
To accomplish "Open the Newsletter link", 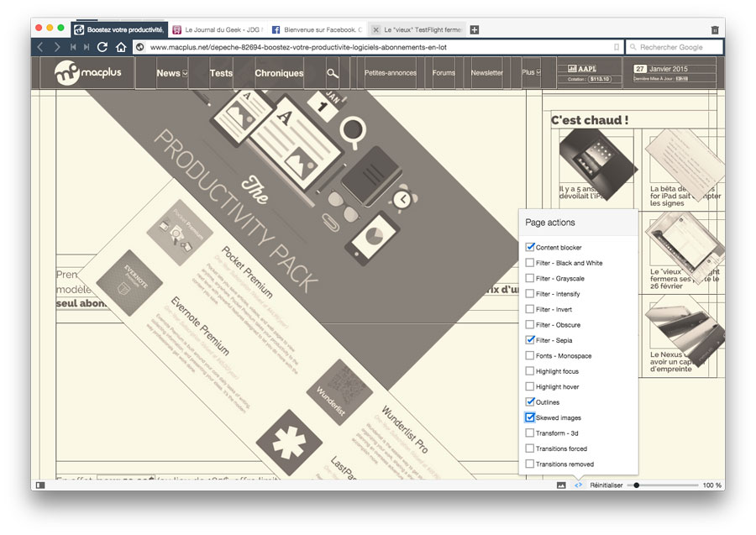I will click(x=487, y=73).
